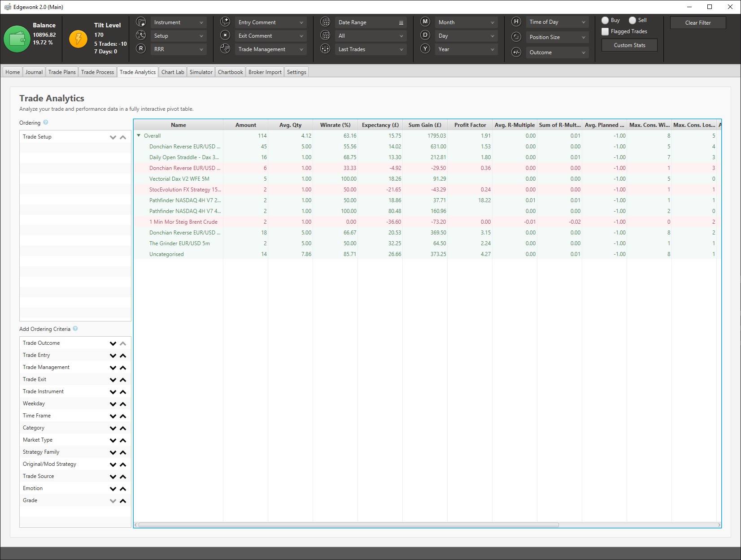Open the Time of Day dropdown
Viewport: 741px width, 560px height.
click(558, 22)
